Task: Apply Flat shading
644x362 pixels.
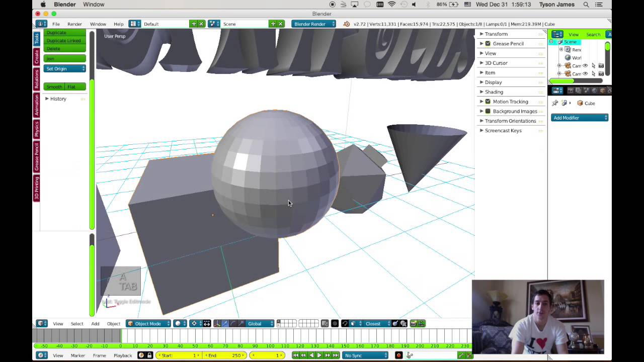Action: 75,87
